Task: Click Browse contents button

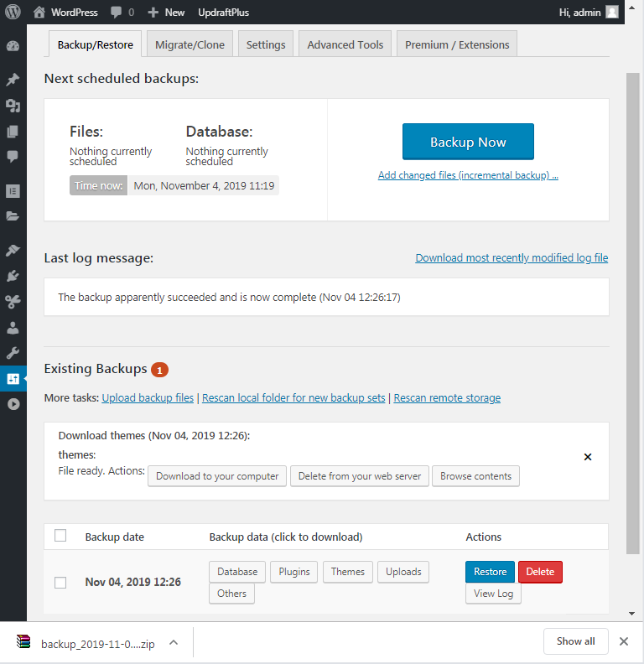Action: point(475,476)
